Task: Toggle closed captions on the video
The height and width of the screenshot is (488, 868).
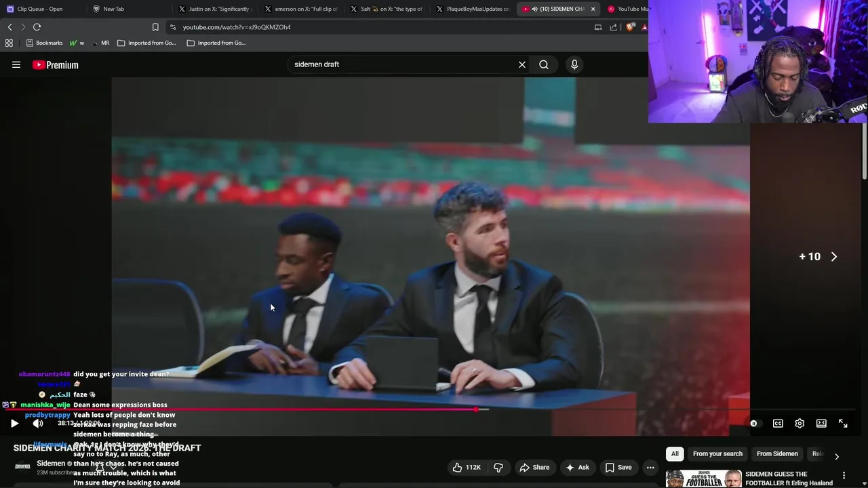Action: tap(778, 424)
